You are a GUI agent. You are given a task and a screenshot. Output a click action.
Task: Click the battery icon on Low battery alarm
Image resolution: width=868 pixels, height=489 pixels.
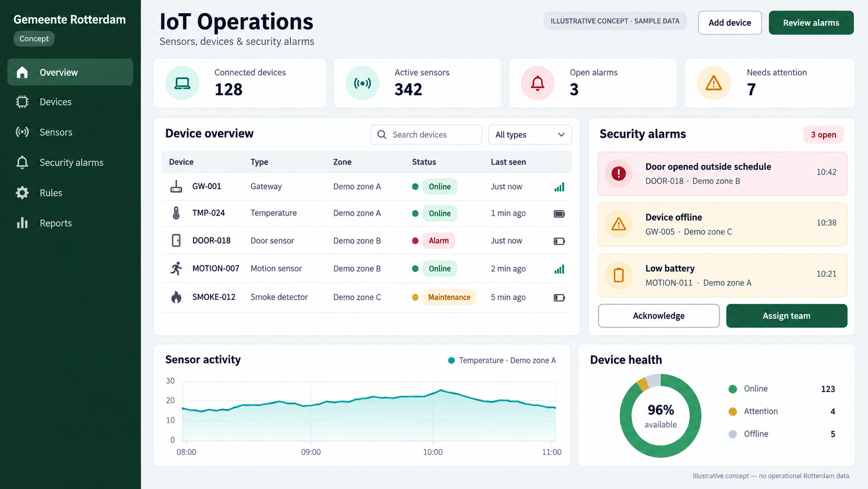618,275
